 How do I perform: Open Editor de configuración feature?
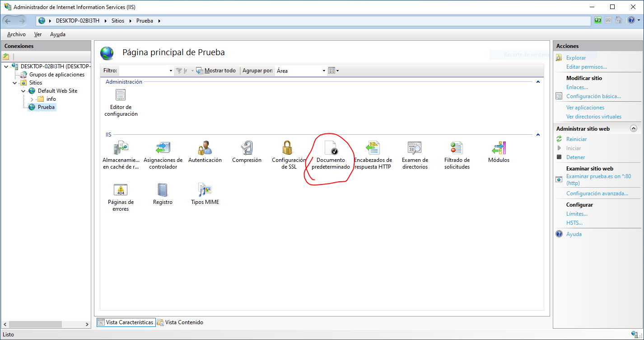[121, 103]
